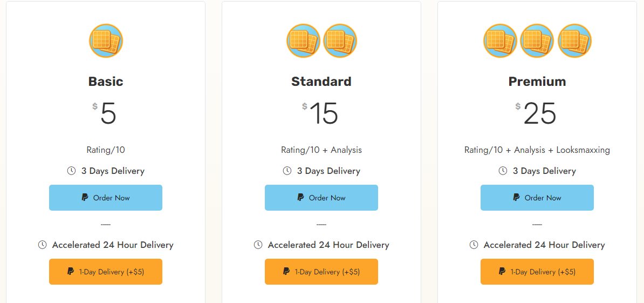Click the clock icon beside Basic 3 Days Delivery
644x303 pixels.
click(71, 171)
